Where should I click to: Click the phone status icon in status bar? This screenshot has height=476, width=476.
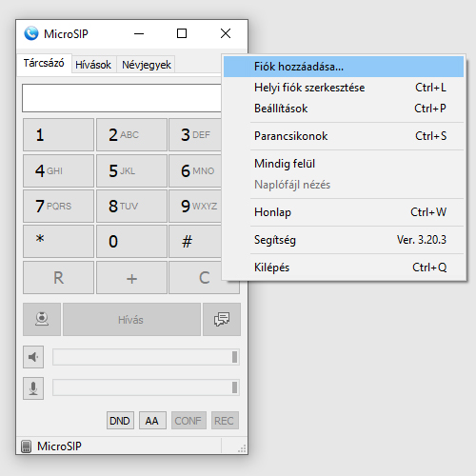coord(27,446)
